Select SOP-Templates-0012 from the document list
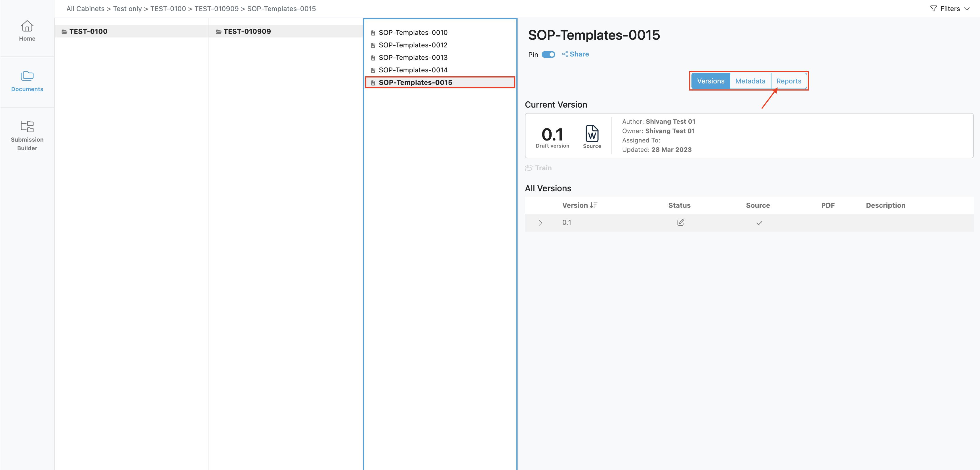 click(413, 45)
